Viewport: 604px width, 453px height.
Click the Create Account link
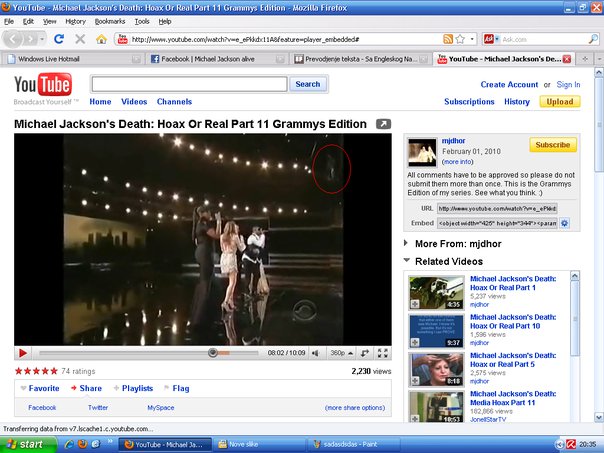[509, 84]
